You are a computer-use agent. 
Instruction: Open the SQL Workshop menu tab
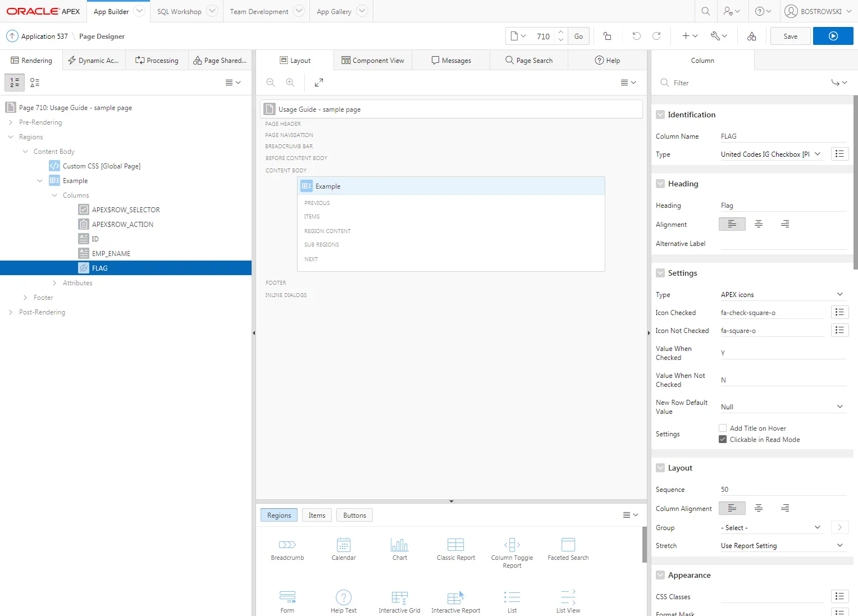point(179,11)
